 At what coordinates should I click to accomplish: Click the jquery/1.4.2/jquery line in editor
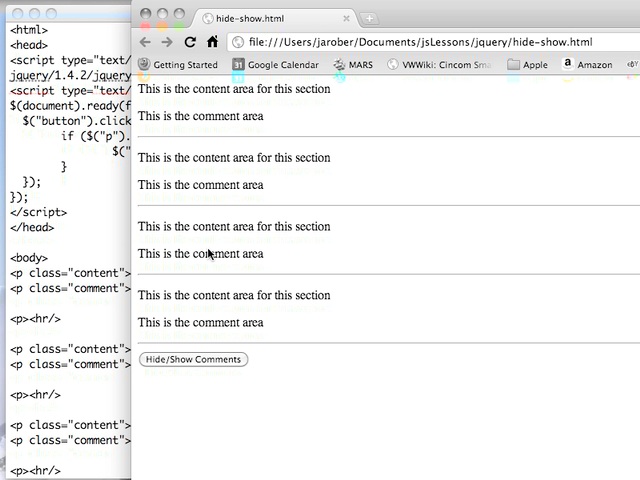coord(70,76)
